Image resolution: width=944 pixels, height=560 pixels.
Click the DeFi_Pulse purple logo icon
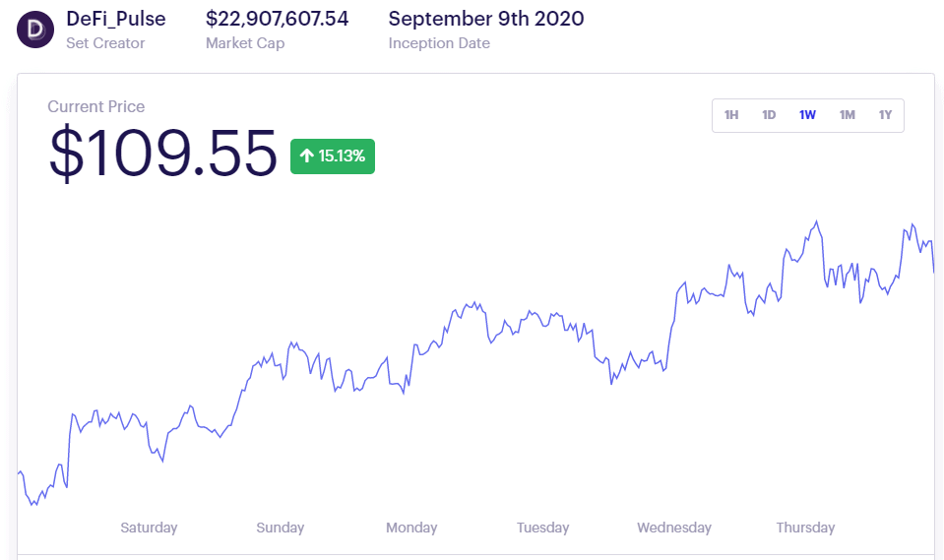coord(34,30)
